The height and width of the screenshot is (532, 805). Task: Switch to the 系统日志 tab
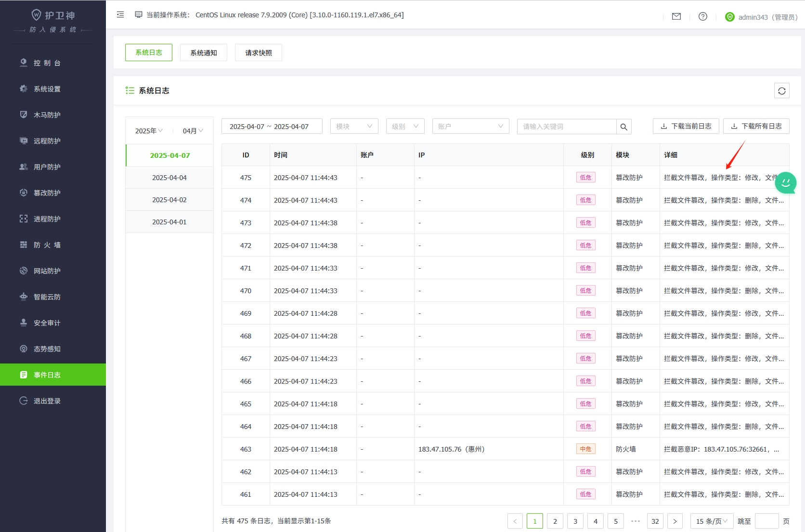pyautogui.click(x=149, y=52)
